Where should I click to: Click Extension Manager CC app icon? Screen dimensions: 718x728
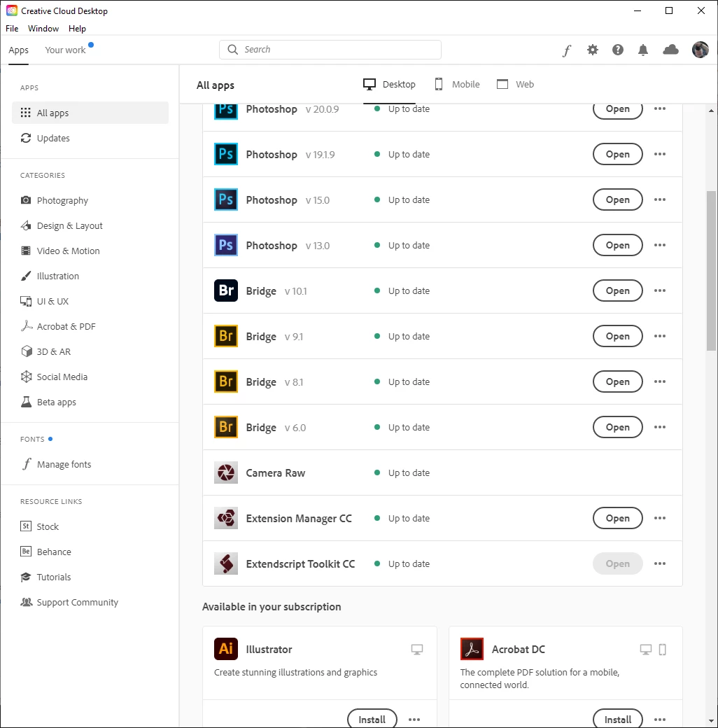pos(226,518)
